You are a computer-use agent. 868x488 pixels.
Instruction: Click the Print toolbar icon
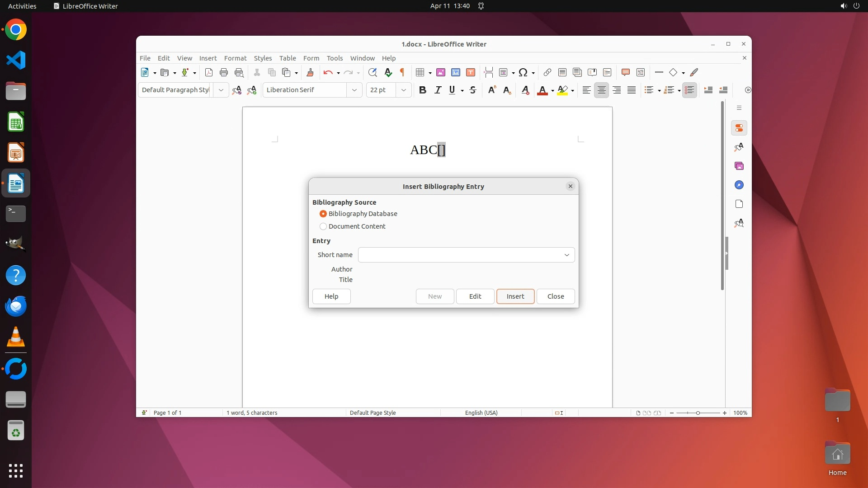pyautogui.click(x=224, y=72)
